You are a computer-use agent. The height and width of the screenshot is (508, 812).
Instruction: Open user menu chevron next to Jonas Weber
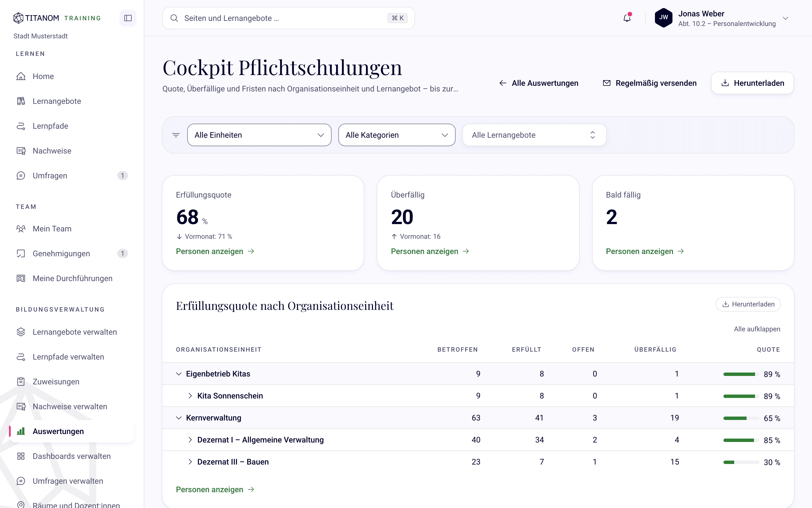785,18
